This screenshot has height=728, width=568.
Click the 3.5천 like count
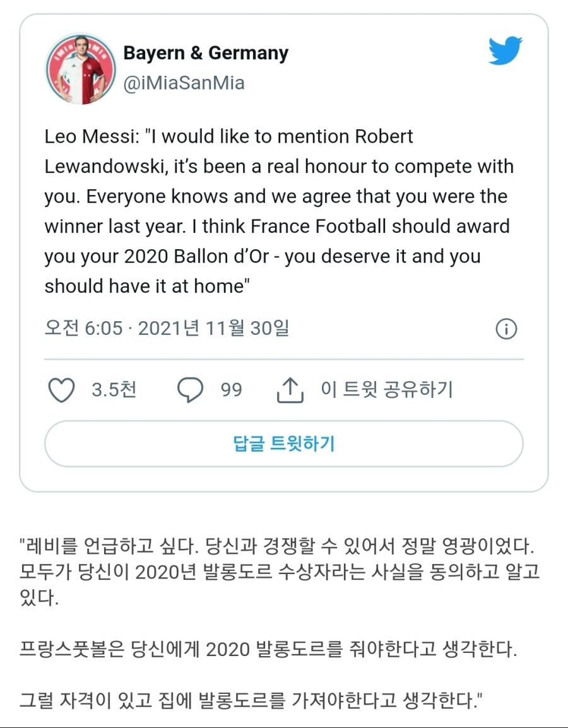point(114,389)
